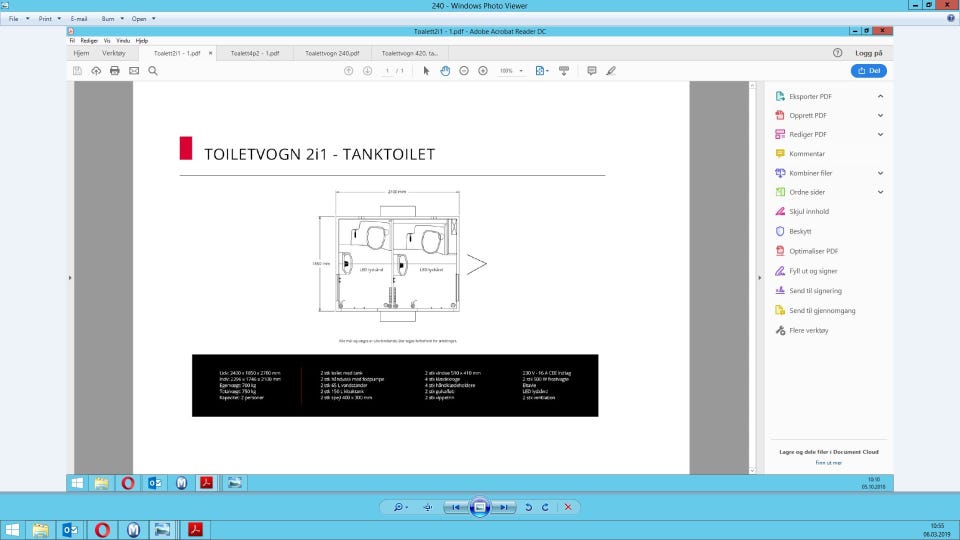Screen dimensions: 960x540
Task: Delete the photo with the red X
Action: tap(568, 507)
